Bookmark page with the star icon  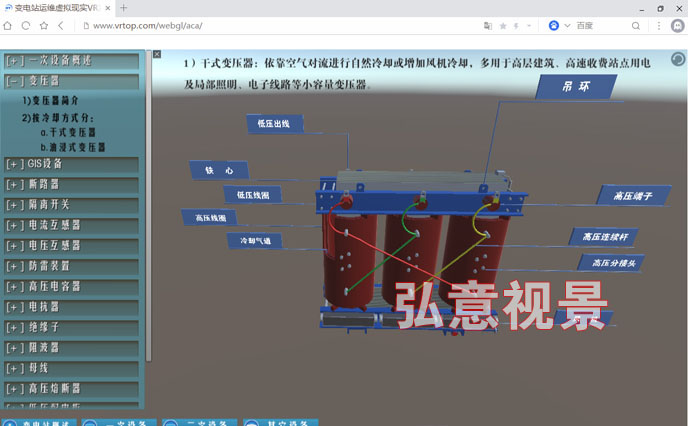click(502, 25)
